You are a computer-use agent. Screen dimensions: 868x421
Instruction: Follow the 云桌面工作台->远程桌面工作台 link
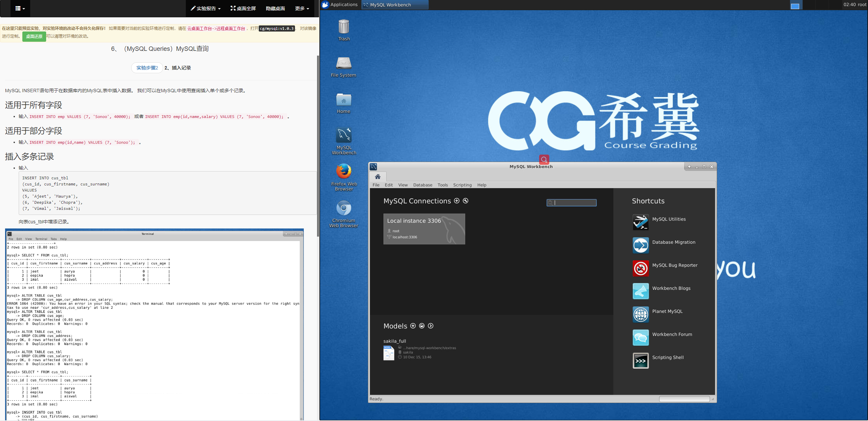(216, 28)
